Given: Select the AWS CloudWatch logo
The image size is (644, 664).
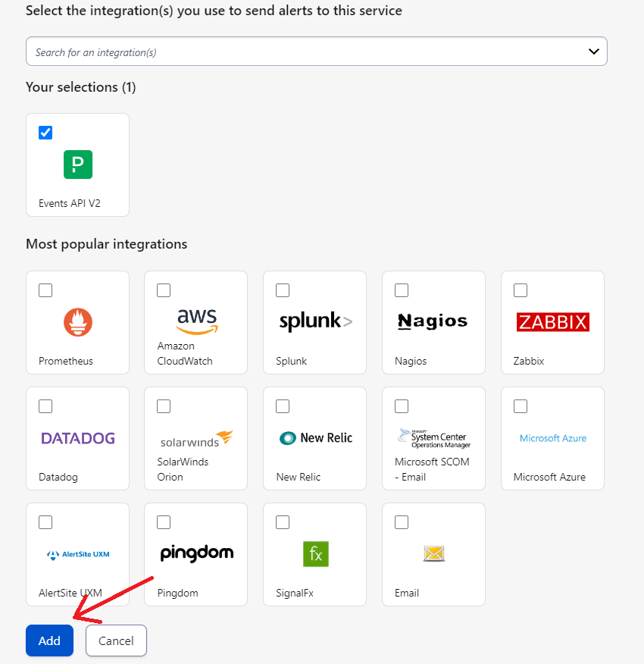Looking at the screenshot, I should click(195, 320).
